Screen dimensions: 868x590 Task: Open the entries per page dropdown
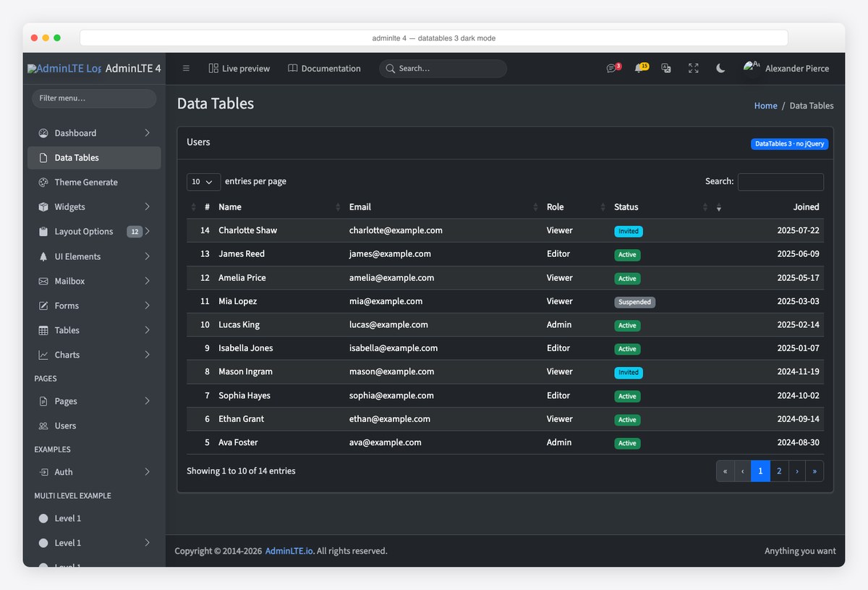tap(203, 182)
